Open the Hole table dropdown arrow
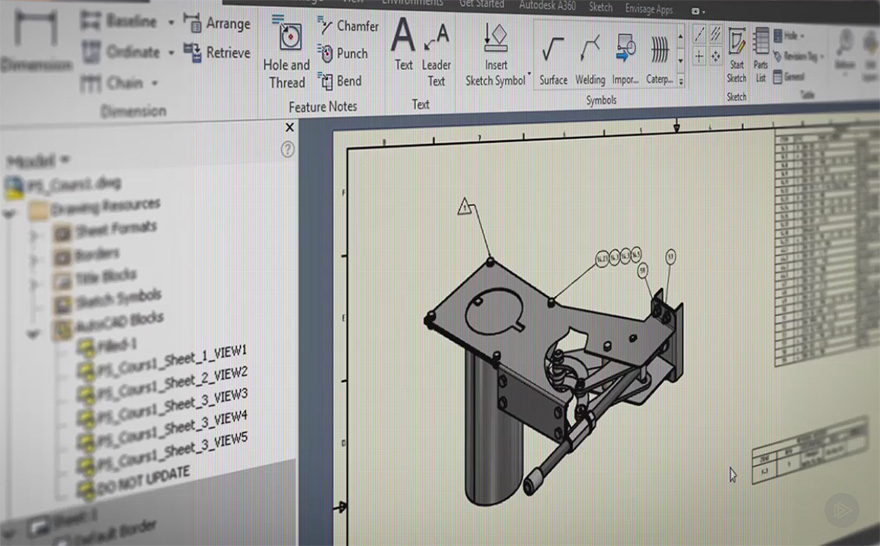 click(x=803, y=36)
